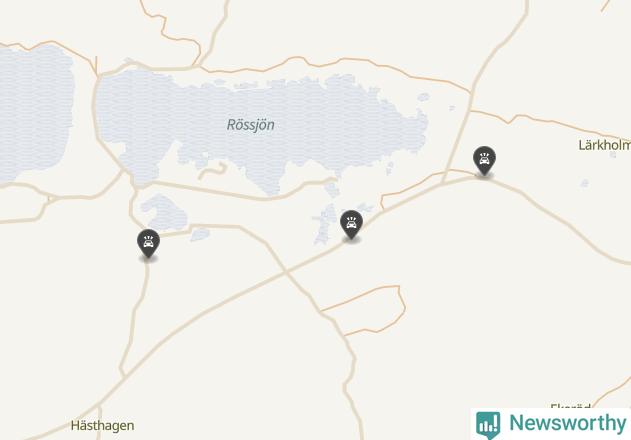
Task: Select the narrow water strip left of the middle marker
Action: pyautogui.click(x=325, y=225)
